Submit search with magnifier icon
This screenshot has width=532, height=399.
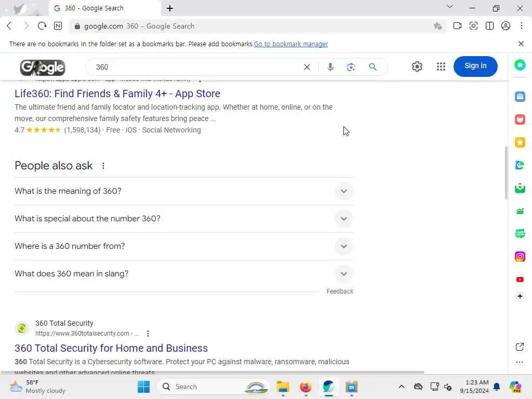coord(373,67)
